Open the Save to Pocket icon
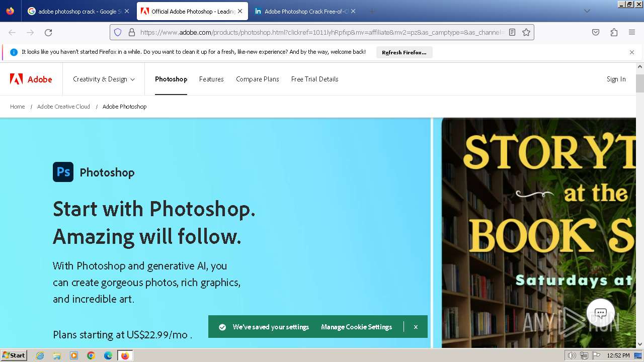 pos(596,32)
